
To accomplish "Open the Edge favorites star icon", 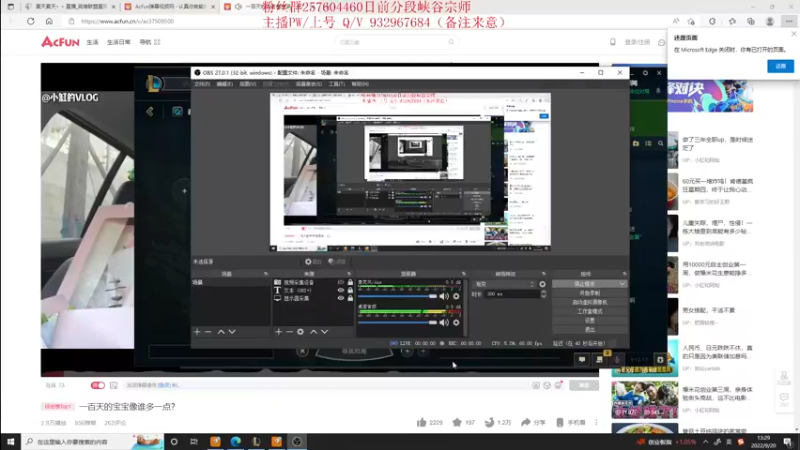I will [x=732, y=21].
